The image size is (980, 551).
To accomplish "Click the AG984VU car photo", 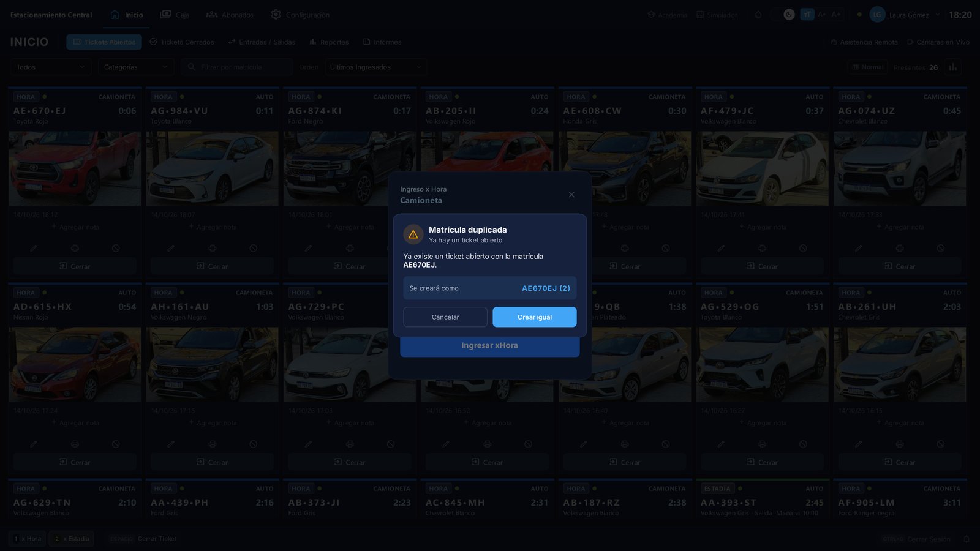I will coord(212,168).
